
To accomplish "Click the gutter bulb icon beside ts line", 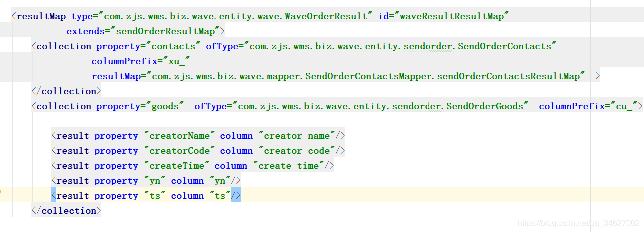I will (x=1, y=191).
